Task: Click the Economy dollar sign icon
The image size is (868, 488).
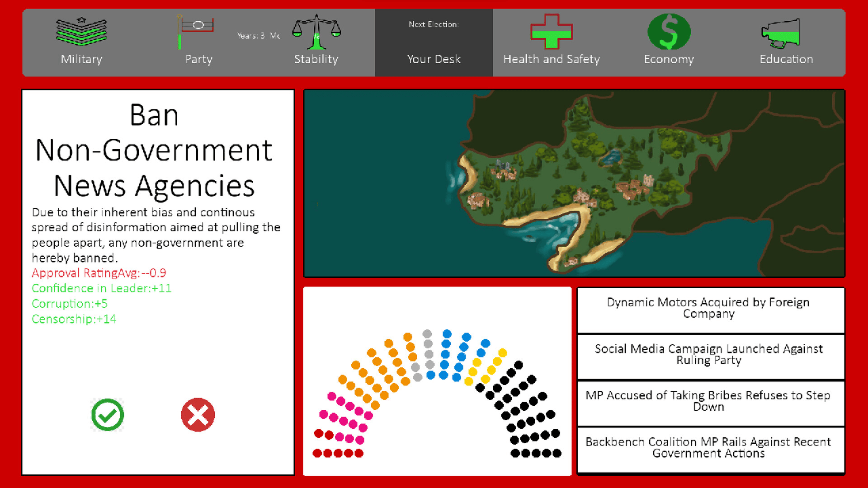Action: click(669, 32)
